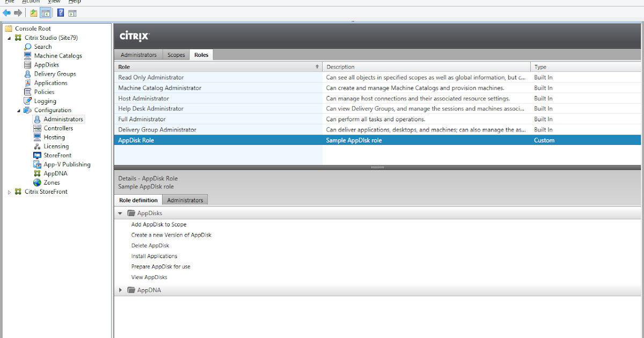
Task: Click the back navigation arrow
Action: click(6, 12)
